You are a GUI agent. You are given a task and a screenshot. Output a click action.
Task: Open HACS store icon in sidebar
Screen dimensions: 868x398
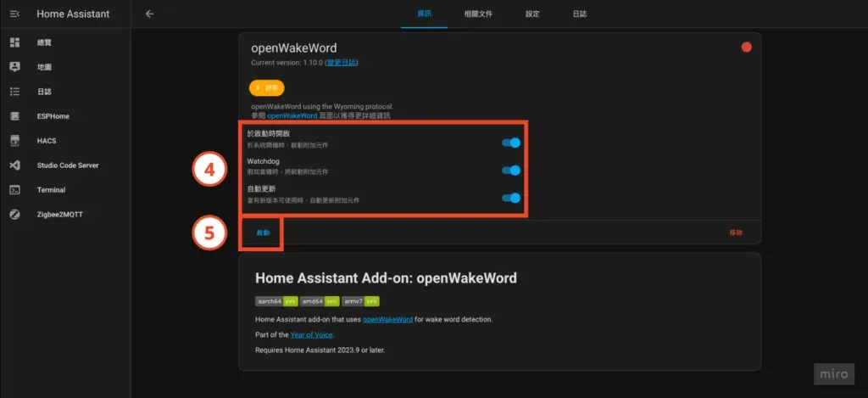click(x=14, y=141)
